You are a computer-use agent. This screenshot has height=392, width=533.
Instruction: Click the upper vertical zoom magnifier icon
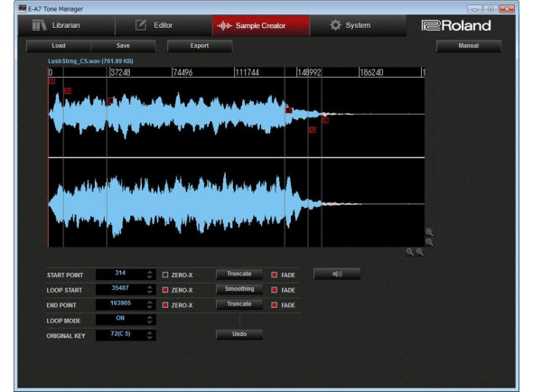click(429, 232)
